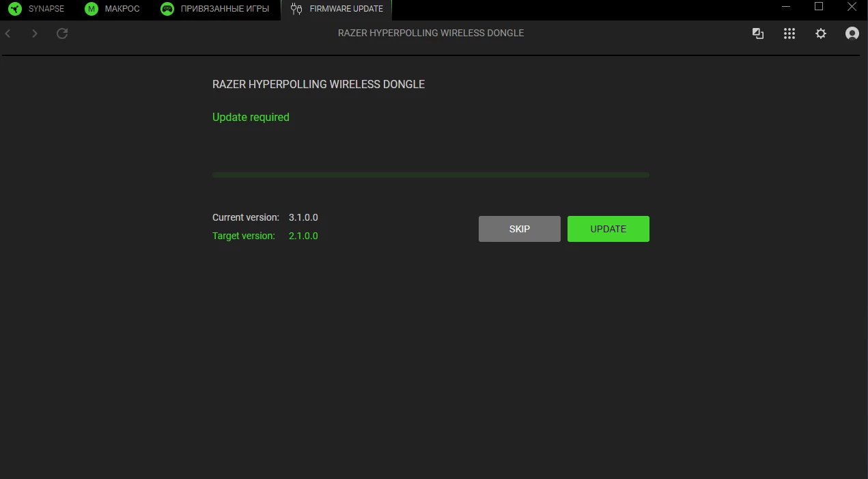Viewport: 868px width, 479px height.
Task: Click the Current version label
Action: pyautogui.click(x=246, y=217)
